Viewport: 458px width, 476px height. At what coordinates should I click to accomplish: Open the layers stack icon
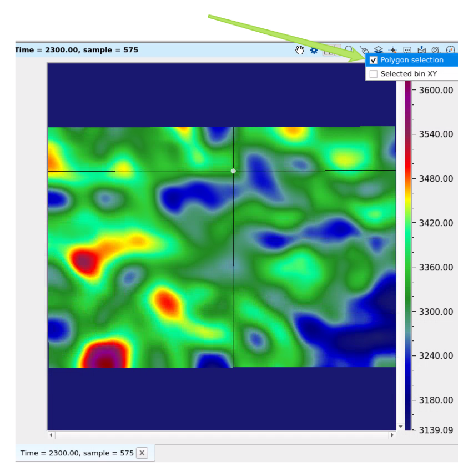tap(378, 50)
